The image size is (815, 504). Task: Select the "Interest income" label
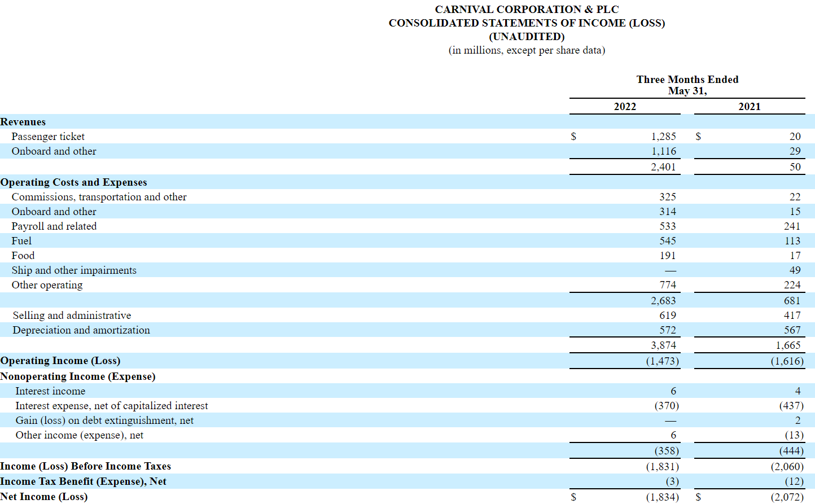click(x=50, y=391)
